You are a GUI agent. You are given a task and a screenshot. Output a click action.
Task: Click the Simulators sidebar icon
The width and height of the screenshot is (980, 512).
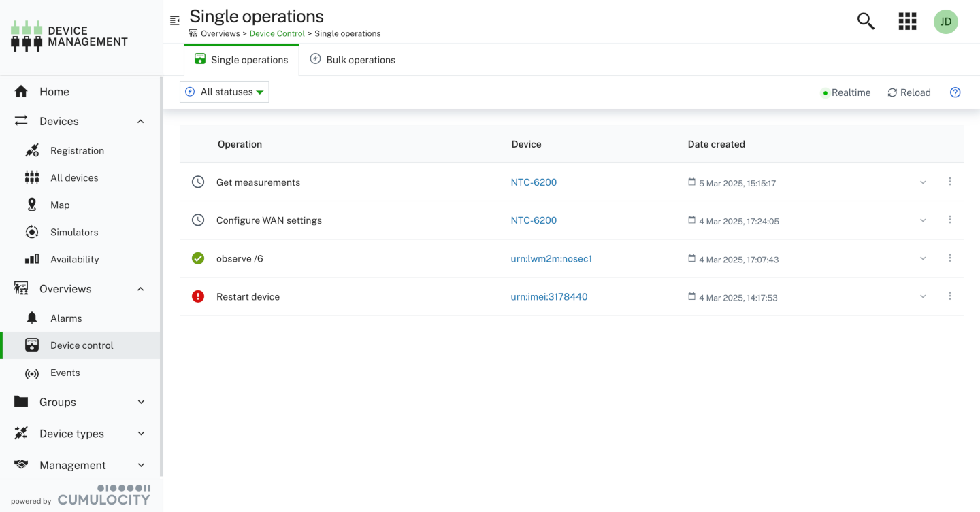click(32, 232)
